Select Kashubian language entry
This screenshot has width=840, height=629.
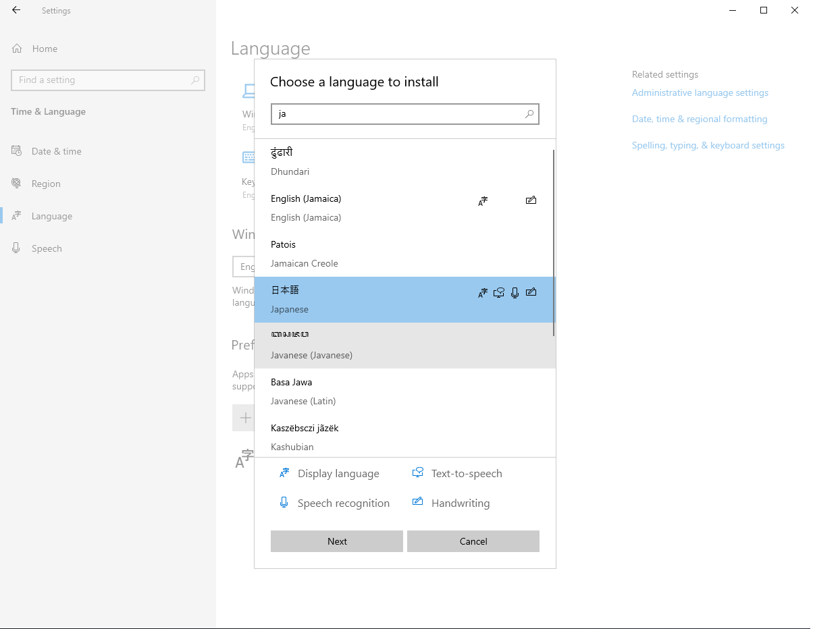tap(404, 436)
